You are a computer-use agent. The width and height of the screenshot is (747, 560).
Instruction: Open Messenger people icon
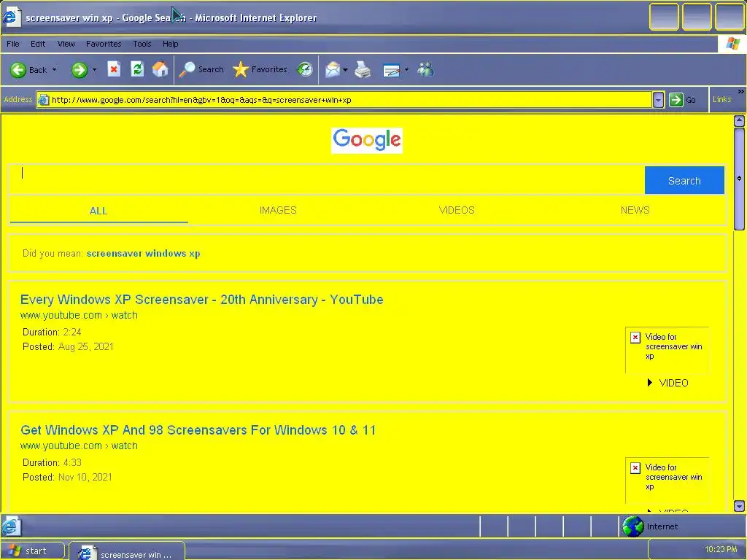[x=425, y=70]
